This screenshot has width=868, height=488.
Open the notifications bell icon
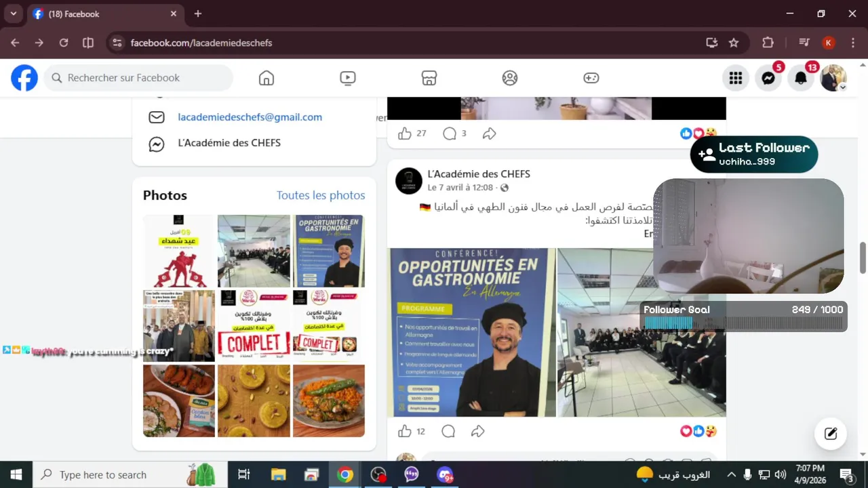click(801, 78)
